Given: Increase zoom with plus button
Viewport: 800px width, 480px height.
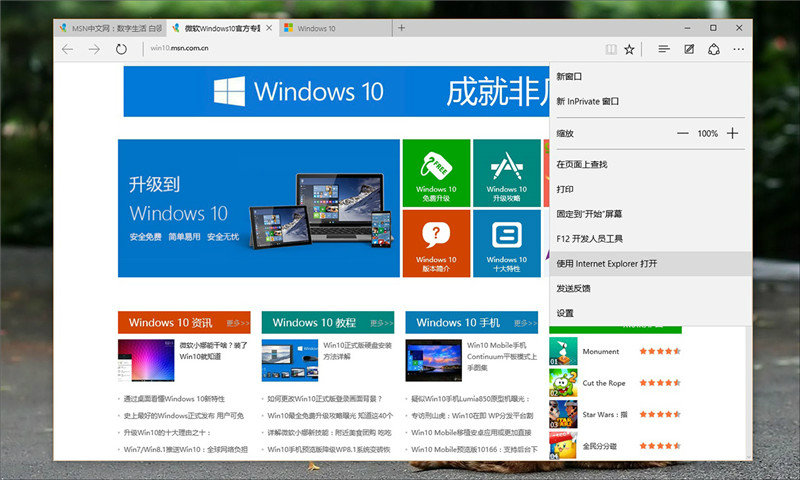Looking at the screenshot, I should point(733,134).
